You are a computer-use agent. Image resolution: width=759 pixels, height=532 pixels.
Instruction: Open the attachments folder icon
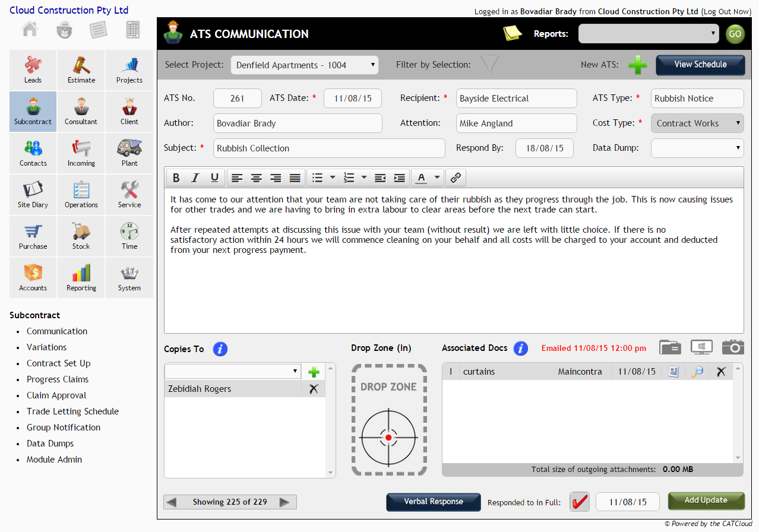point(670,348)
